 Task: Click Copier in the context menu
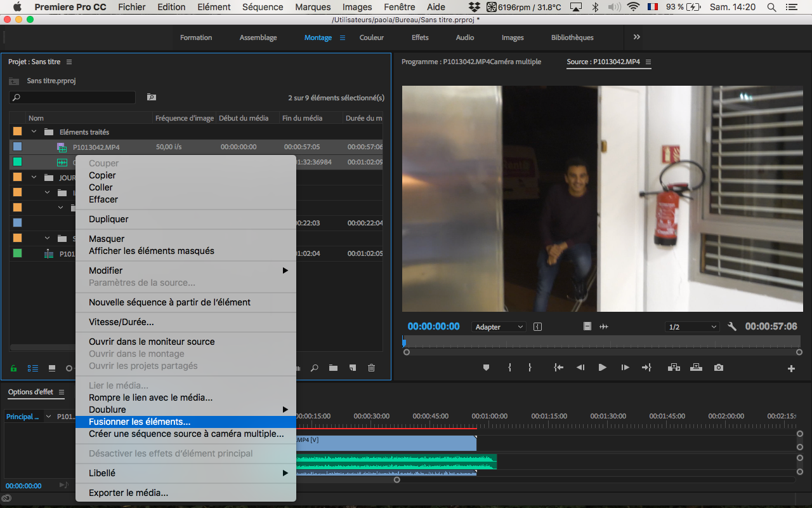(x=186, y=175)
